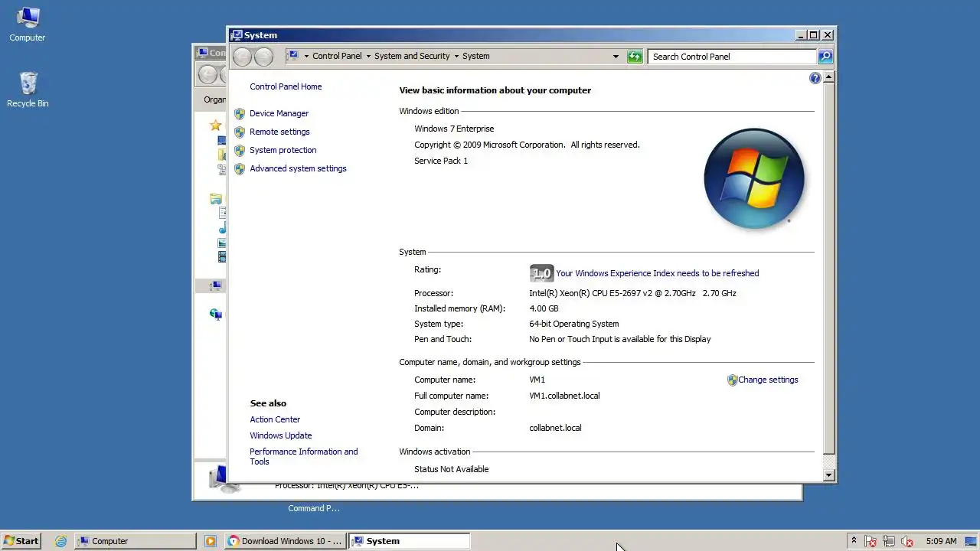This screenshot has width=980, height=551.
Task: Select the Computer desktop icon
Action: click(28, 24)
